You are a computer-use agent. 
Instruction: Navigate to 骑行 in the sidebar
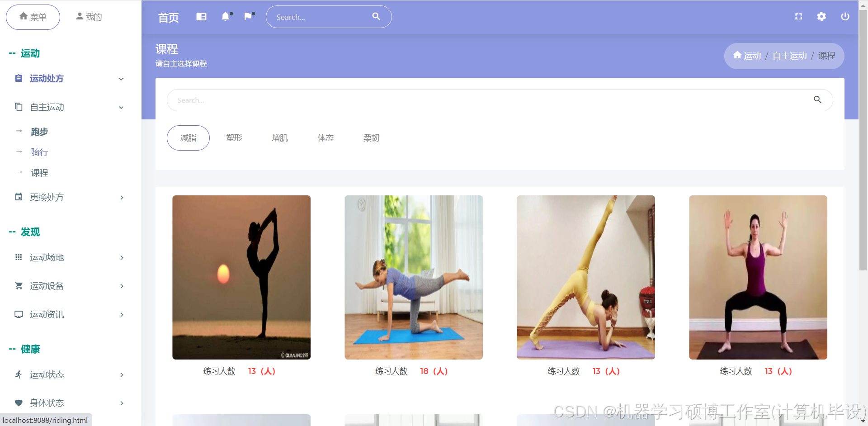39,152
